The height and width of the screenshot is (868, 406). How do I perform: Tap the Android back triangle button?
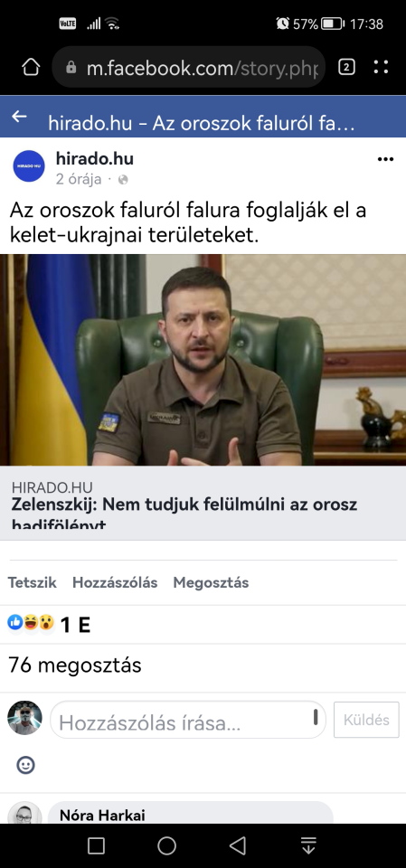pos(238,845)
